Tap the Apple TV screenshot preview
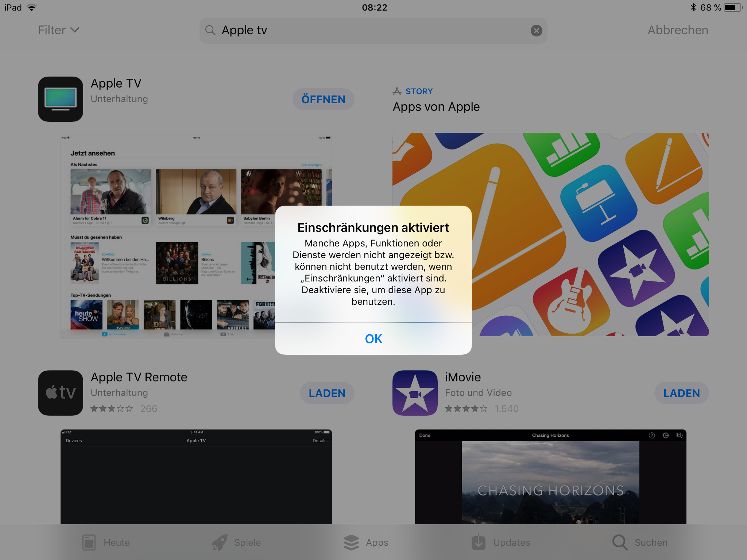This screenshot has width=747, height=560. 168,237
